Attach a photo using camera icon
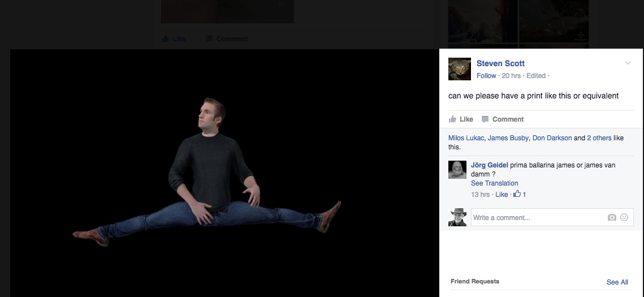Image resolution: width=644 pixels, height=297 pixels. [612, 218]
